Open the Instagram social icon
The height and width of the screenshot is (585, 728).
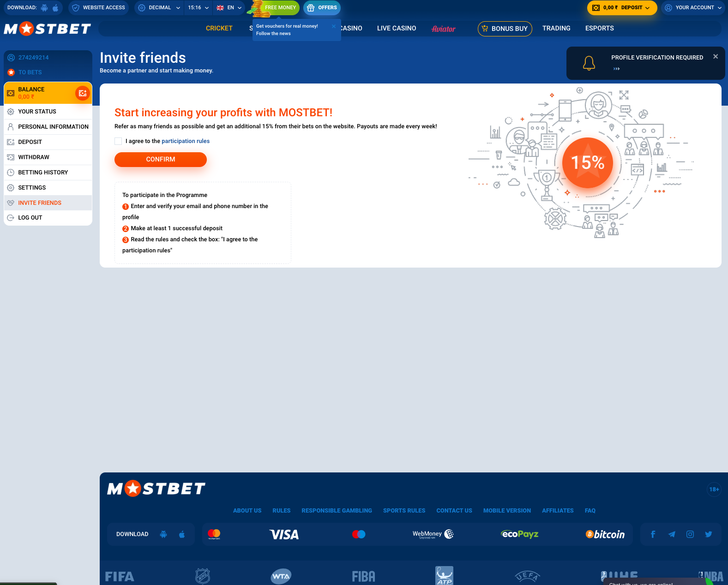pos(690,534)
